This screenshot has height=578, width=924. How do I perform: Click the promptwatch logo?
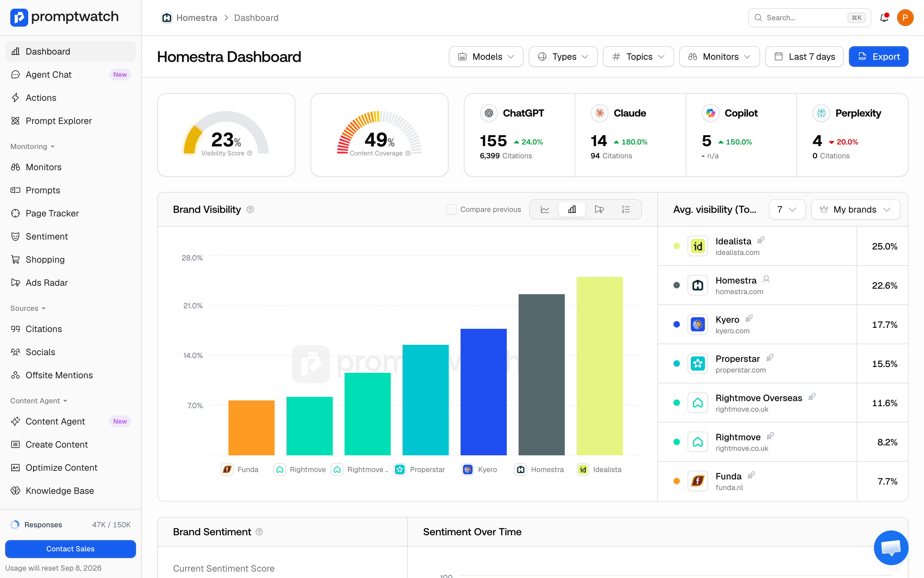pos(64,17)
